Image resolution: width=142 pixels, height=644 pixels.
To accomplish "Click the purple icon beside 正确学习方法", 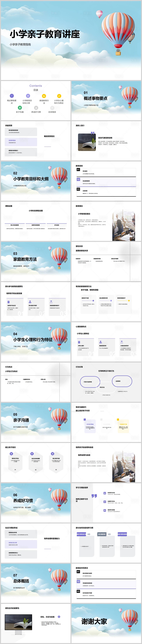I will [105, 502].
